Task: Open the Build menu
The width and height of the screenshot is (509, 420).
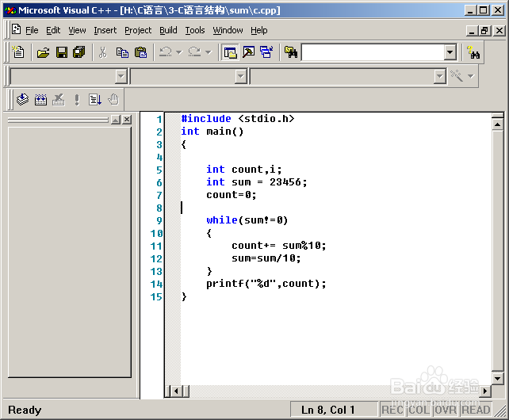Action: 168,30
